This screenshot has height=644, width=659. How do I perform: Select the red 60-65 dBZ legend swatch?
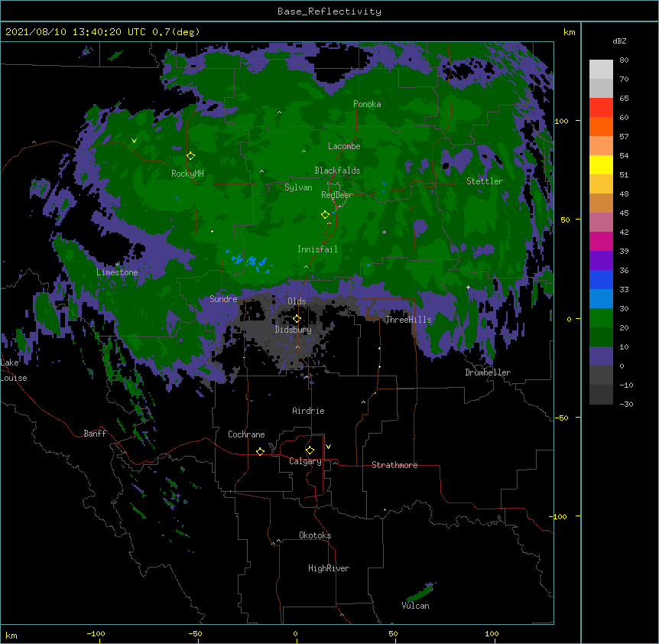(x=601, y=108)
